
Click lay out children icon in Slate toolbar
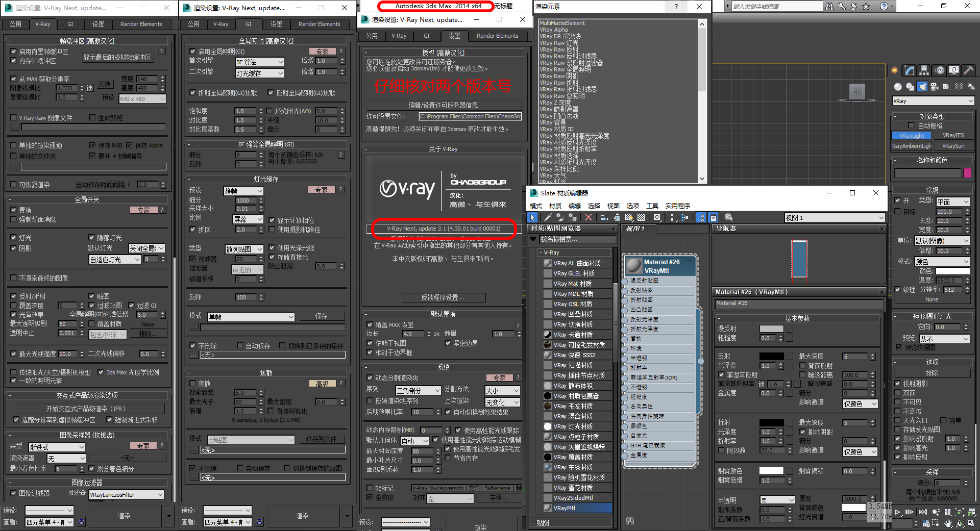[685, 217]
